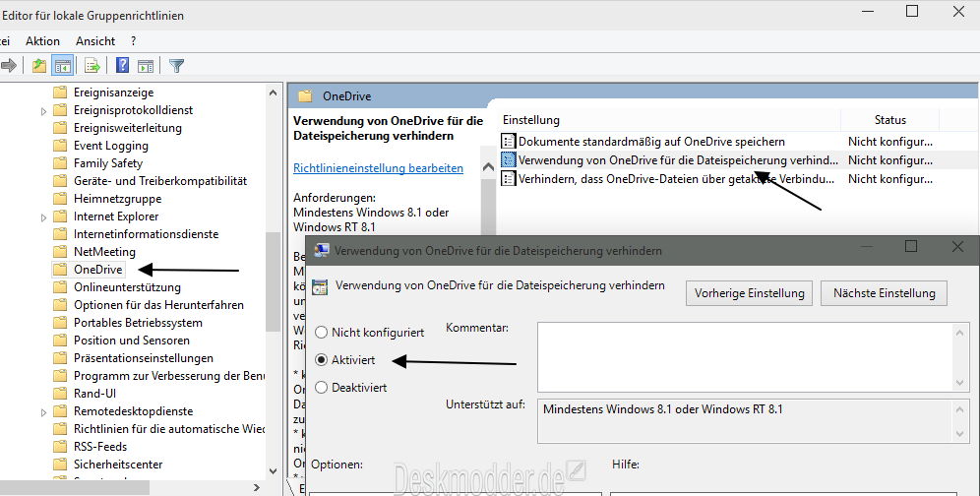Select Dokumente standardmäßig auf OneDrive speichern row
Viewport: 980px width, 496px height.
[651, 142]
